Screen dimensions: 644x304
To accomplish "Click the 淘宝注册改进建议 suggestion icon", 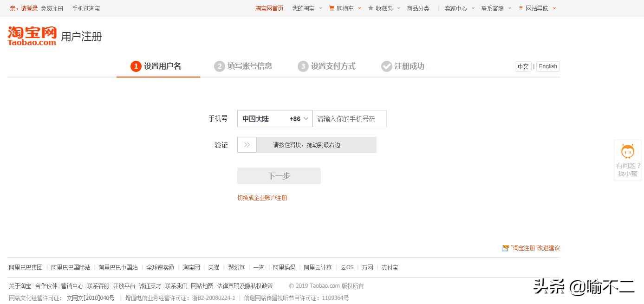I will [x=505, y=248].
